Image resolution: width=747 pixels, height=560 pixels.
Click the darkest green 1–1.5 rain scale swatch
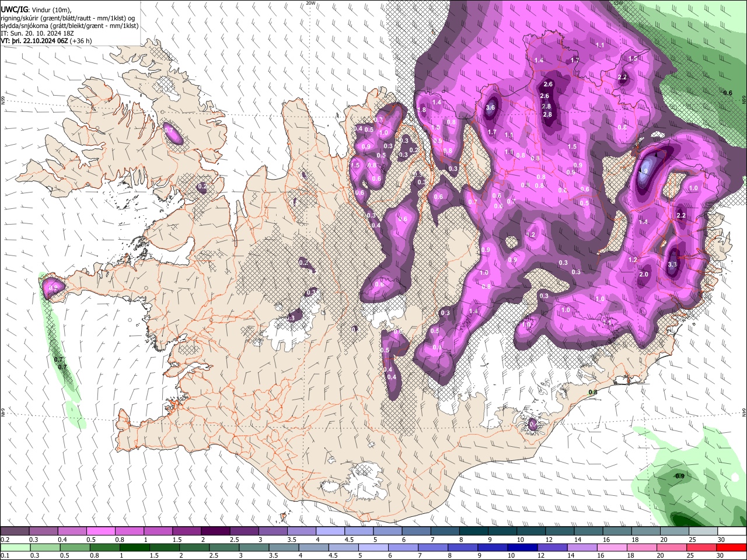134,547
